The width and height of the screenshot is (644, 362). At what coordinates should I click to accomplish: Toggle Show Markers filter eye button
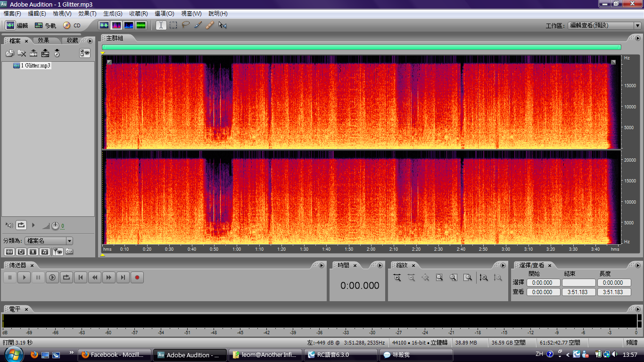pos(58,252)
